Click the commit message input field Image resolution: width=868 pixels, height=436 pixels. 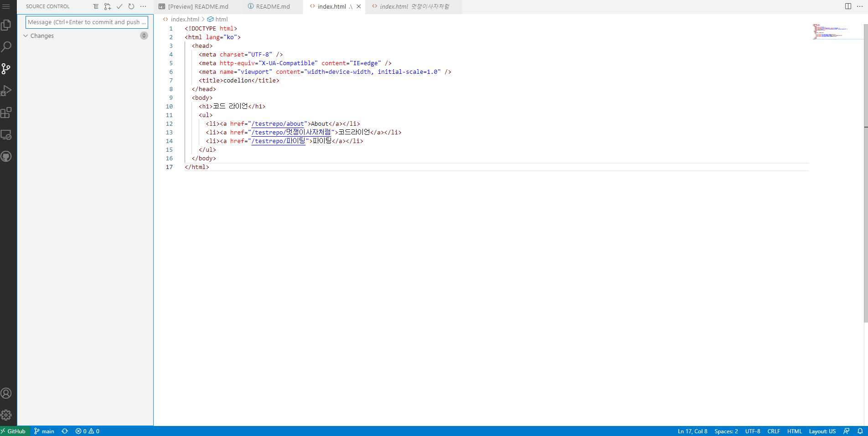click(87, 22)
